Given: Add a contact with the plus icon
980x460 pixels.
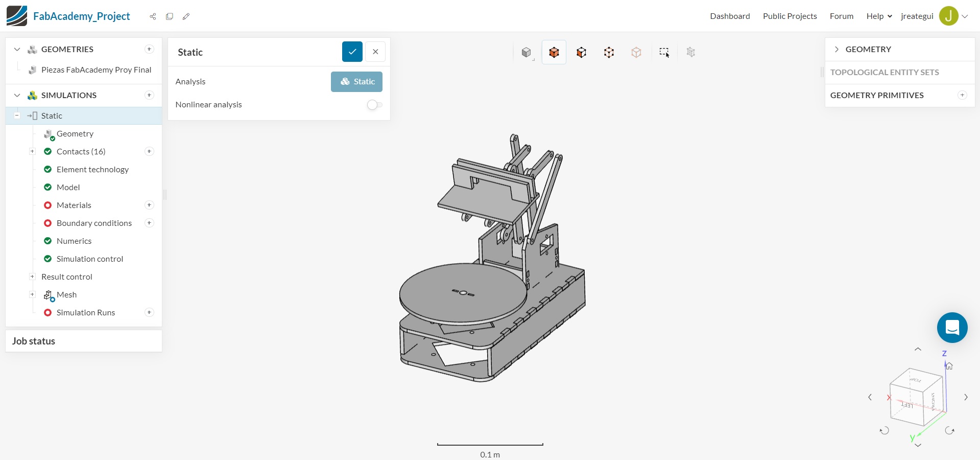Looking at the screenshot, I should coord(149,151).
